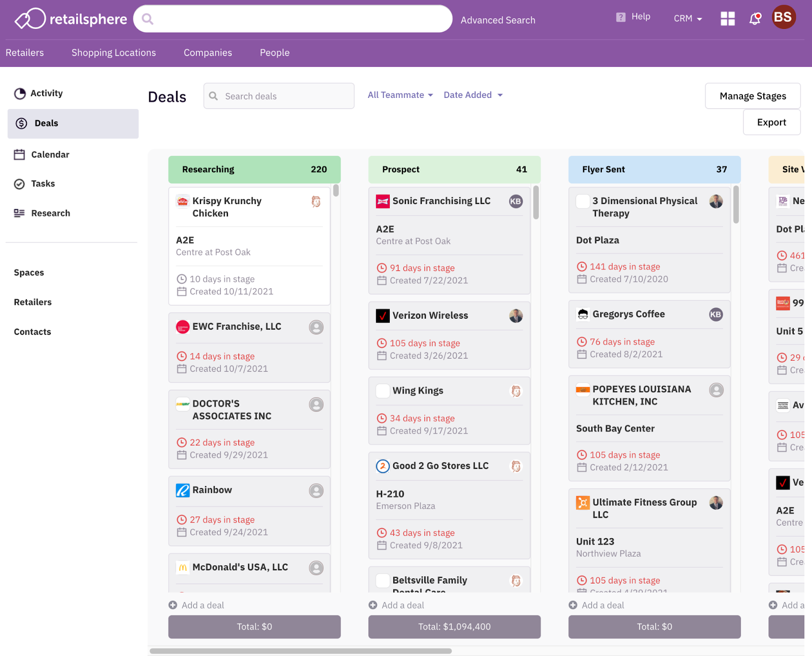Viewport: 812px width, 656px height.
Task: Click assignee avatar on Wing Kings card
Action: [x=516, y=391]
